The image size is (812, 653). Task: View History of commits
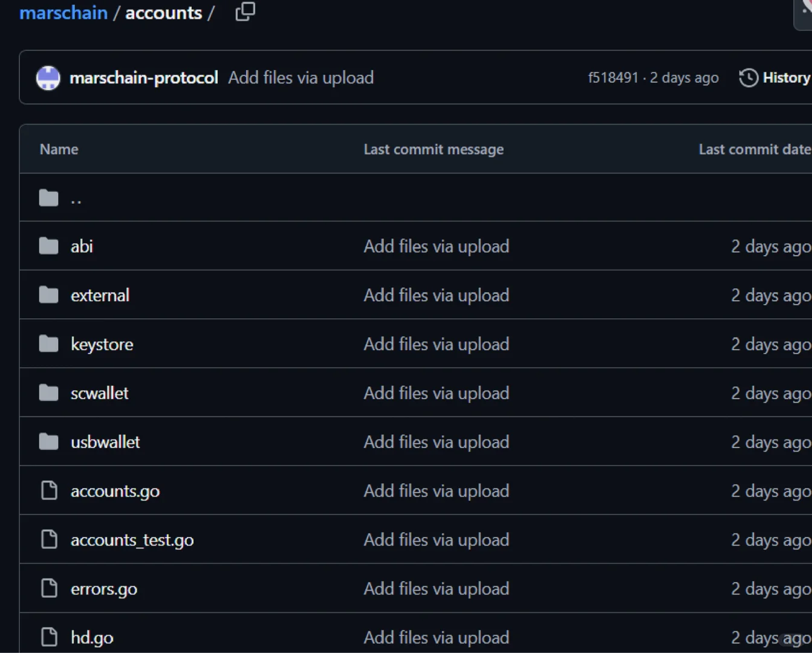[x=785, y=78]
